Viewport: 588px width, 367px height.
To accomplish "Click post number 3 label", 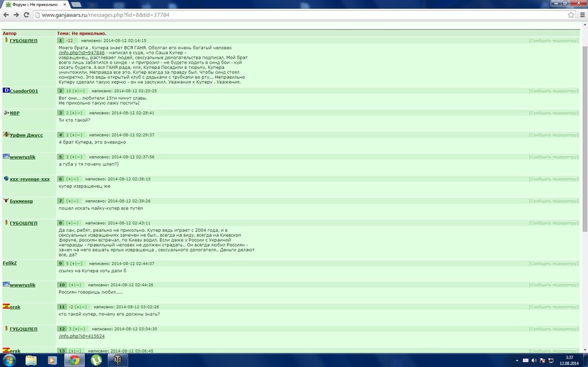I will coord(60,112).
